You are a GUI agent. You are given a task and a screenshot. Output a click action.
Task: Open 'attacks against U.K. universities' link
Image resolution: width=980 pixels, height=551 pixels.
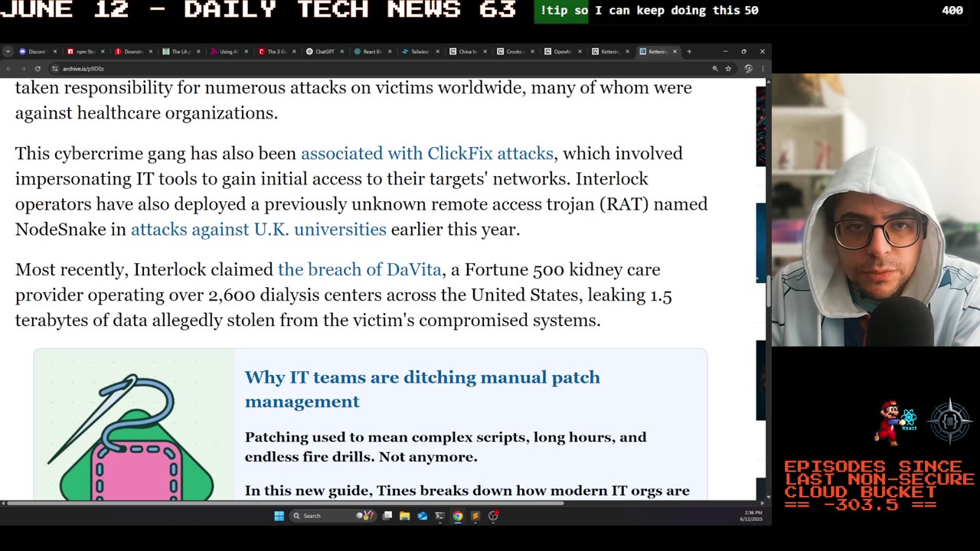click(259, 229)
